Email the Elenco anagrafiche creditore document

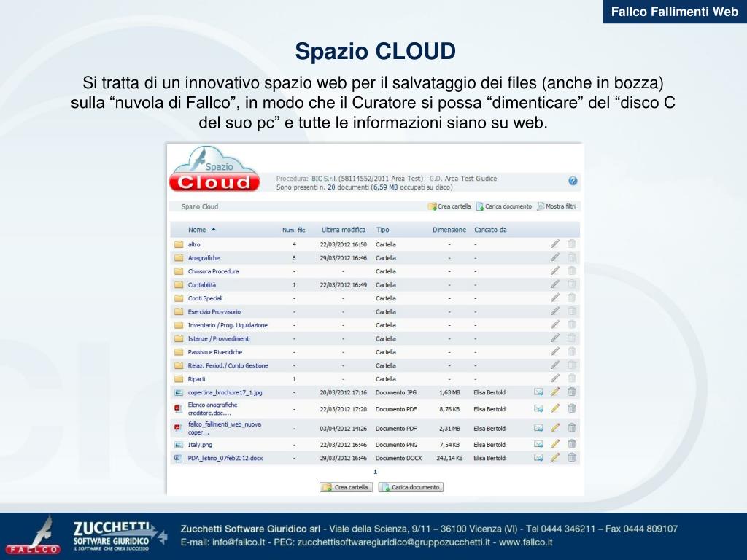coord(538,408)
